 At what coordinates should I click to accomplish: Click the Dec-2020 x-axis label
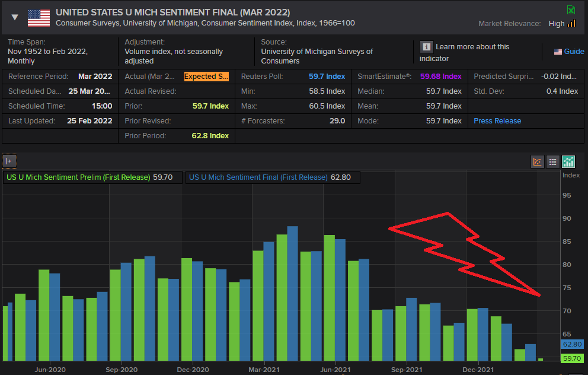[x=193, y=370]
